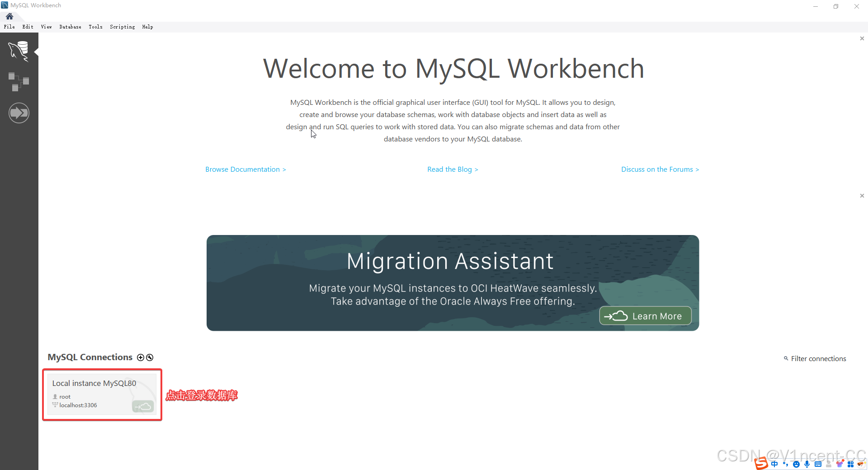
Task: Click the Sogou mascot assistant icon
Action: click(861, 464)
